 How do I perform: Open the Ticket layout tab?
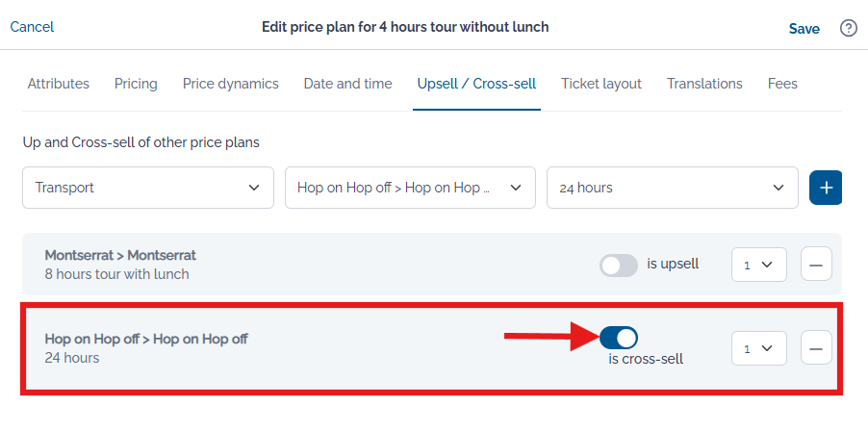601,84
